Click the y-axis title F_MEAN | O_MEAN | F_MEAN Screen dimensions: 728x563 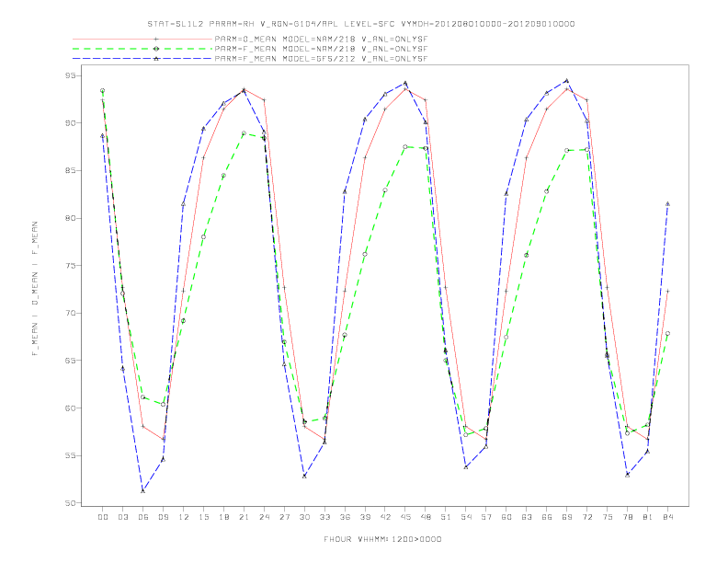[35, 289]
